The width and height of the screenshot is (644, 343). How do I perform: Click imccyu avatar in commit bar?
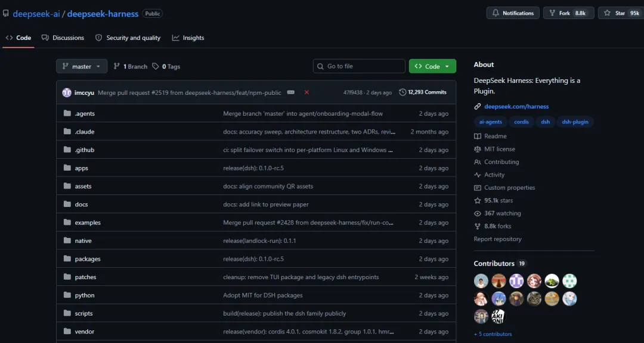tap(67, 92)
